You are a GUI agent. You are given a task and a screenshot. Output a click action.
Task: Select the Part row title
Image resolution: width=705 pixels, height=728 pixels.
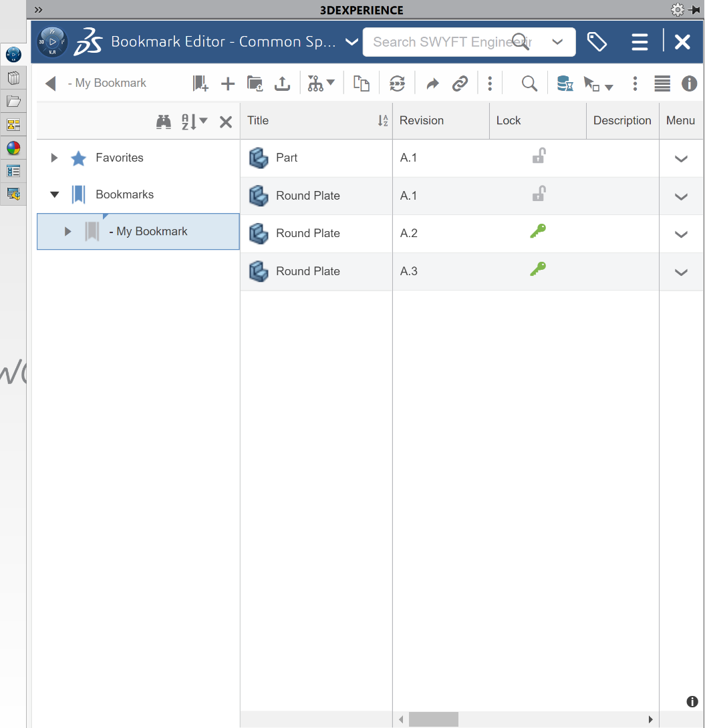[x=287, y=158]
